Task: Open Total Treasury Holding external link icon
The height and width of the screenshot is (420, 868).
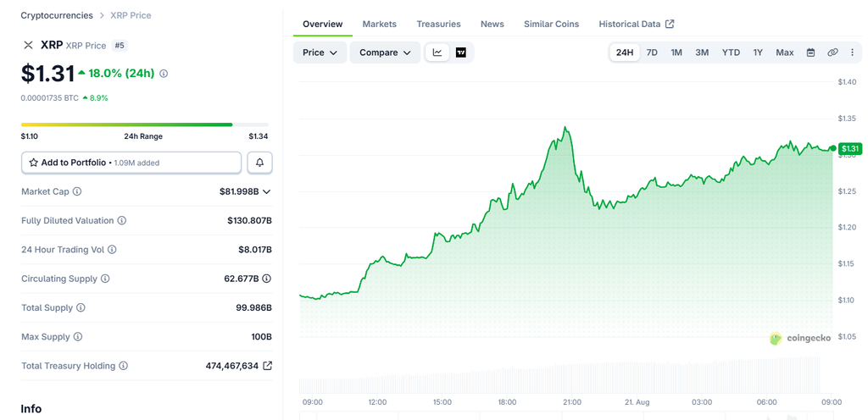Action: [267, 366]
